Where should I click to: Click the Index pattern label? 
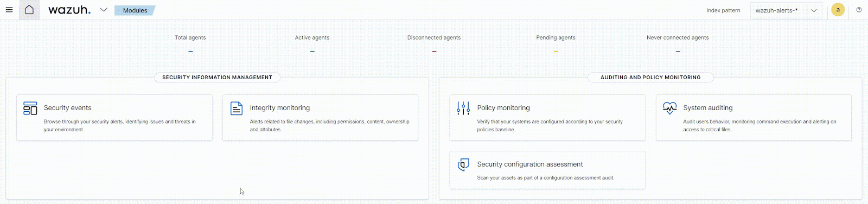(723, 10)
